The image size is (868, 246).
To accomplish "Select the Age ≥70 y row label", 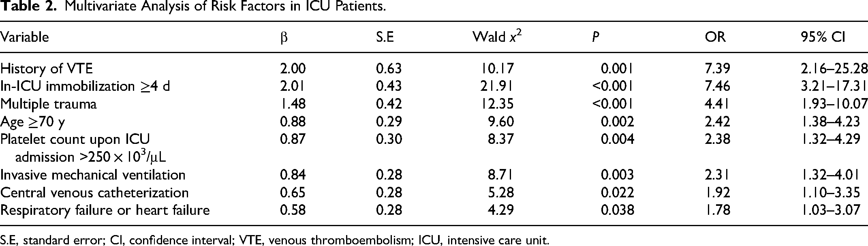I will pos(33,122).
